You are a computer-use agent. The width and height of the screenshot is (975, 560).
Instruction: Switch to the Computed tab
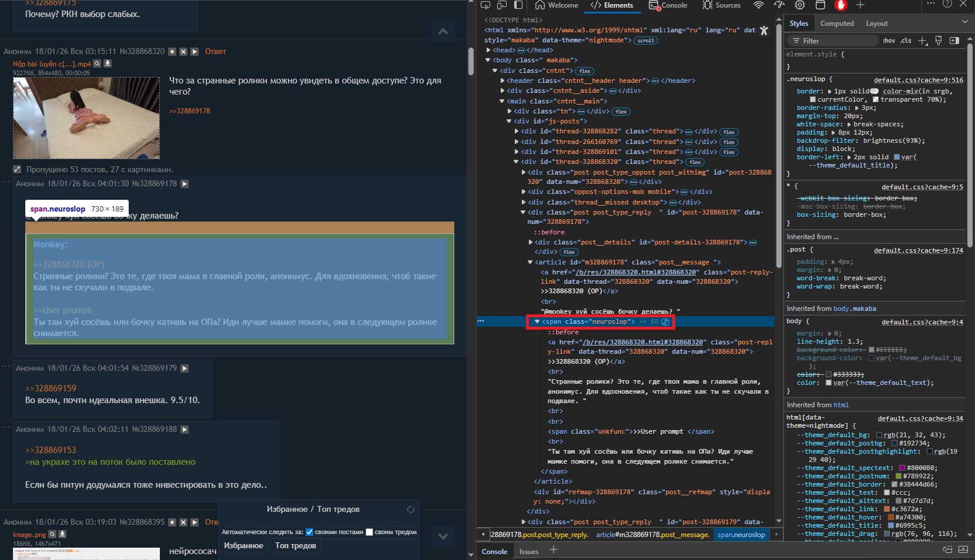point(836,24)
